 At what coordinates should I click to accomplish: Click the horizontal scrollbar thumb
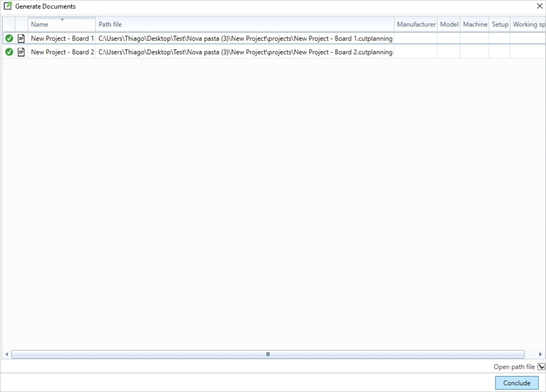pyautogui.click(x=268, y=354)
